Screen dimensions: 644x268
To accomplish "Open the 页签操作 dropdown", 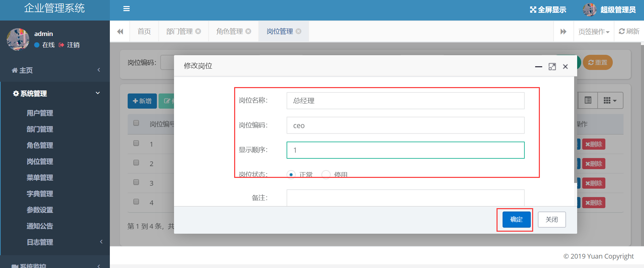I will click(594, 32).
